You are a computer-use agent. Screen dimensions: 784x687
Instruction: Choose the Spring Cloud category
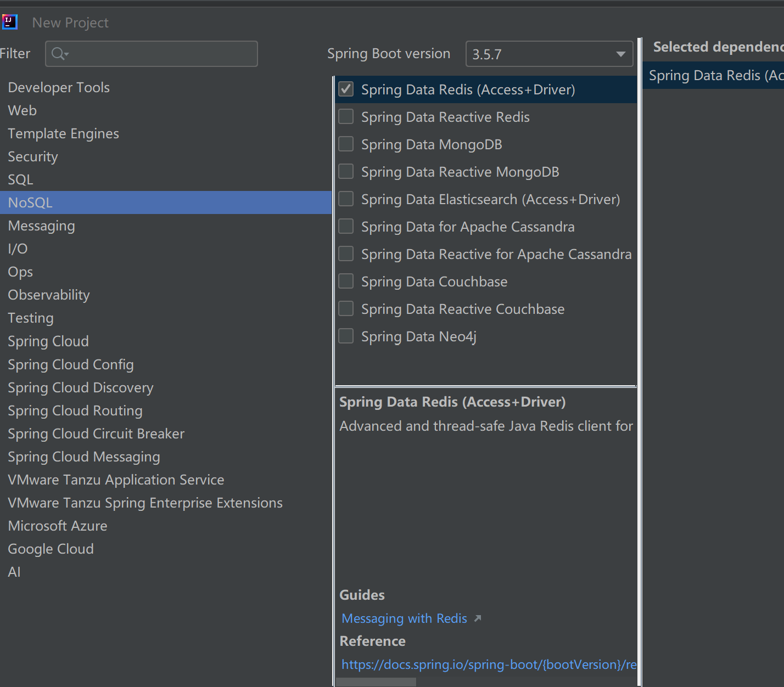click(166, 341)
